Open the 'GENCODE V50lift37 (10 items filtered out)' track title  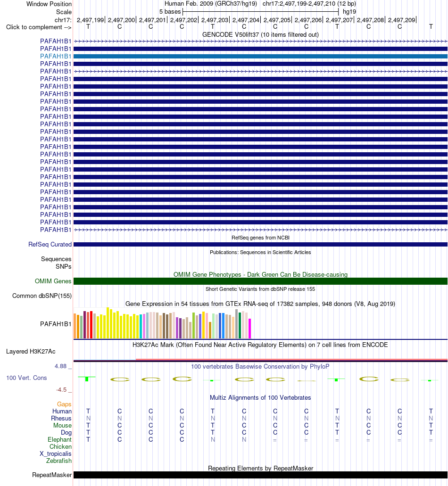[x=260, y=35]
